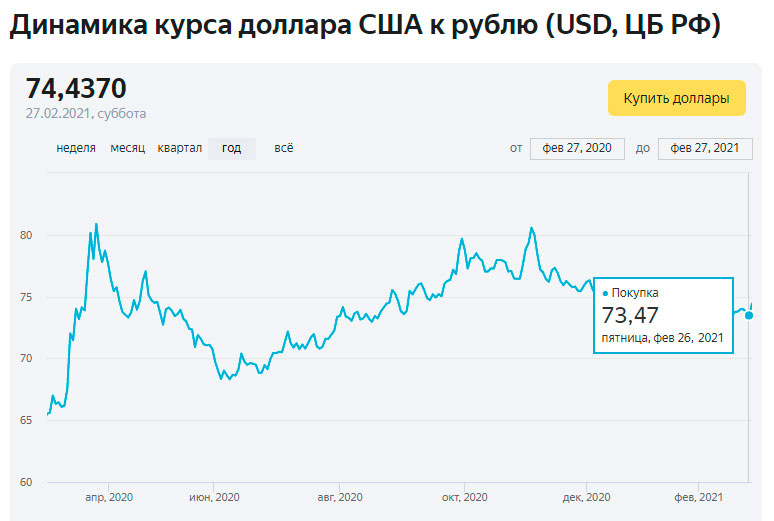Select the неделя period tab
Viewport: 774px width, 521px height.
[x=77, y=148]
